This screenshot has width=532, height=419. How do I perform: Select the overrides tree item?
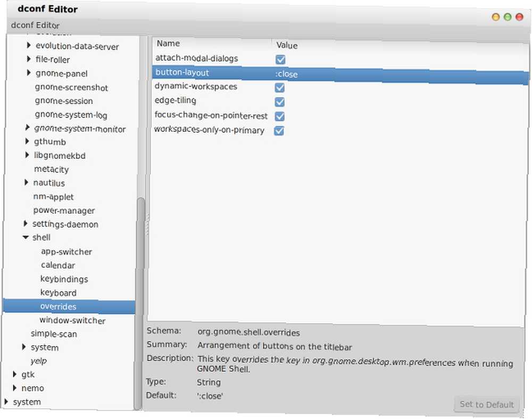(69, 307)
